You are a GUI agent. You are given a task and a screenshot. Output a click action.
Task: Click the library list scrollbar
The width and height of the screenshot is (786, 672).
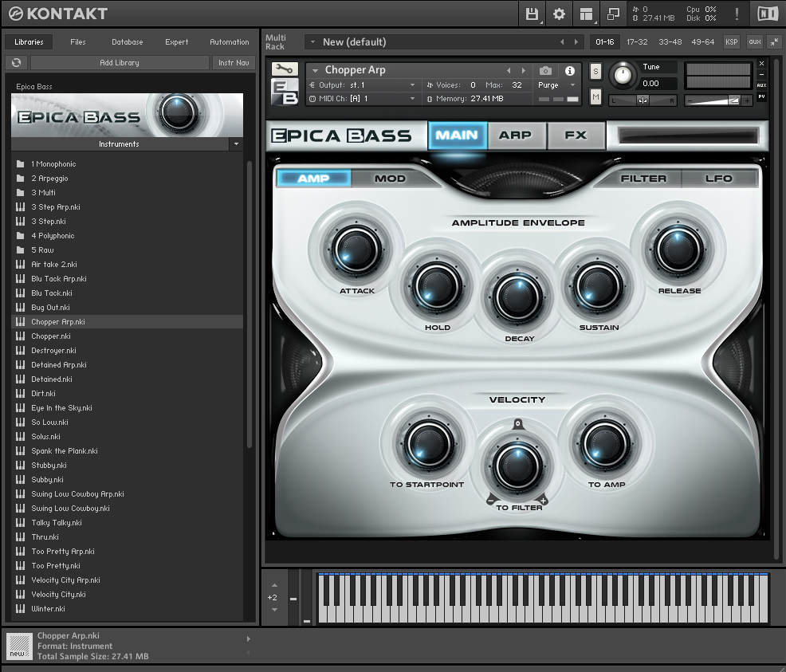250,303
